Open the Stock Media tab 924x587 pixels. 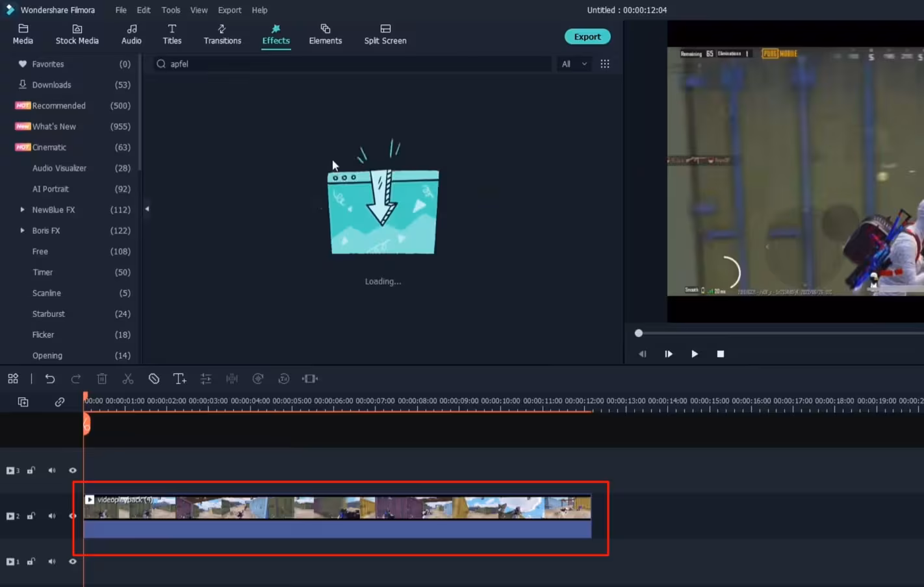click(x=77, y=34)
